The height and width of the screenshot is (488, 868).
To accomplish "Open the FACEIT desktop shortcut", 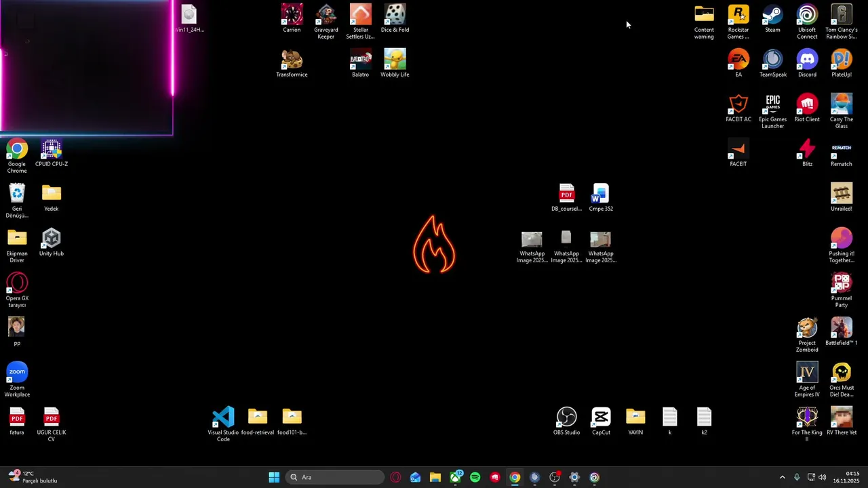I will [738, 152].
